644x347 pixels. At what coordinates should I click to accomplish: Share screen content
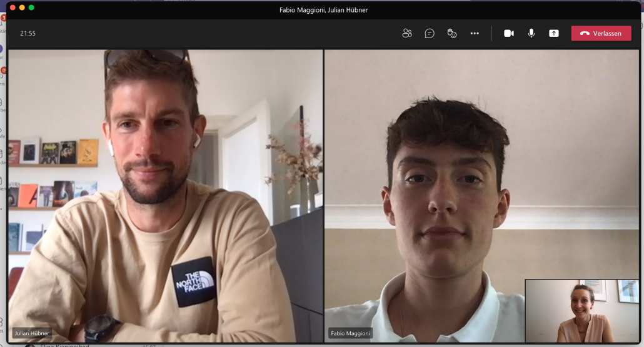pos(553,33)
